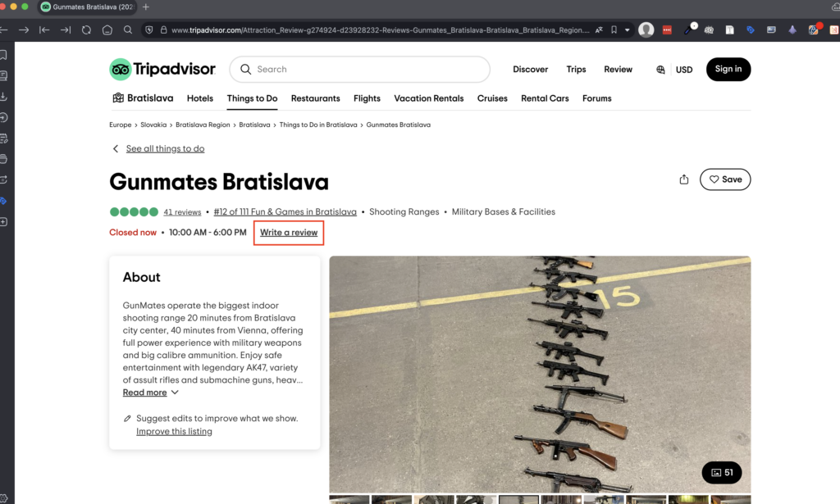
Task: Click the downloads icon in the browser side panel
Action: (4, 97)
